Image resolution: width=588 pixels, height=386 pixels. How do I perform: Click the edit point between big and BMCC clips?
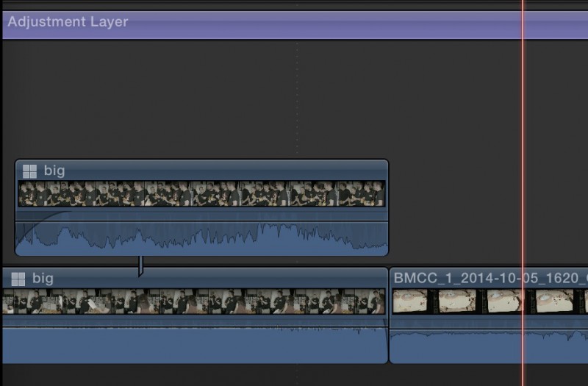[389, 315]
